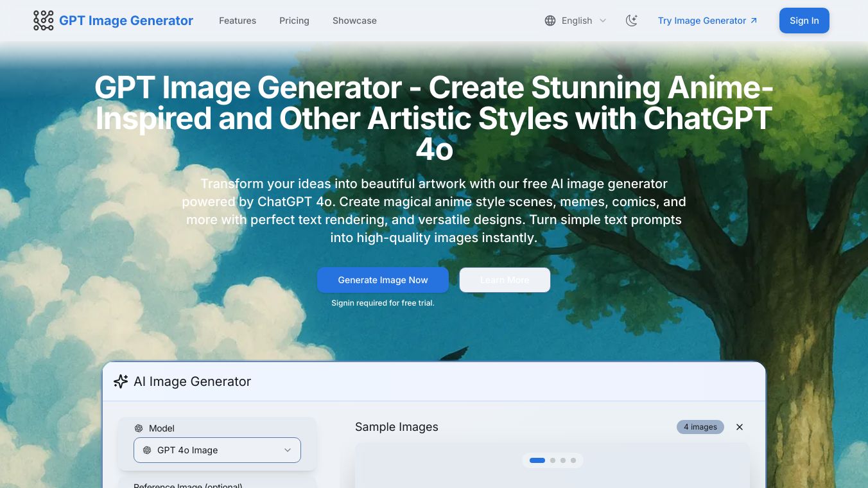Expand the chevron on the model selector
Image resolution: width=868 pixels, height=488 pixels.
pos(288,450)
